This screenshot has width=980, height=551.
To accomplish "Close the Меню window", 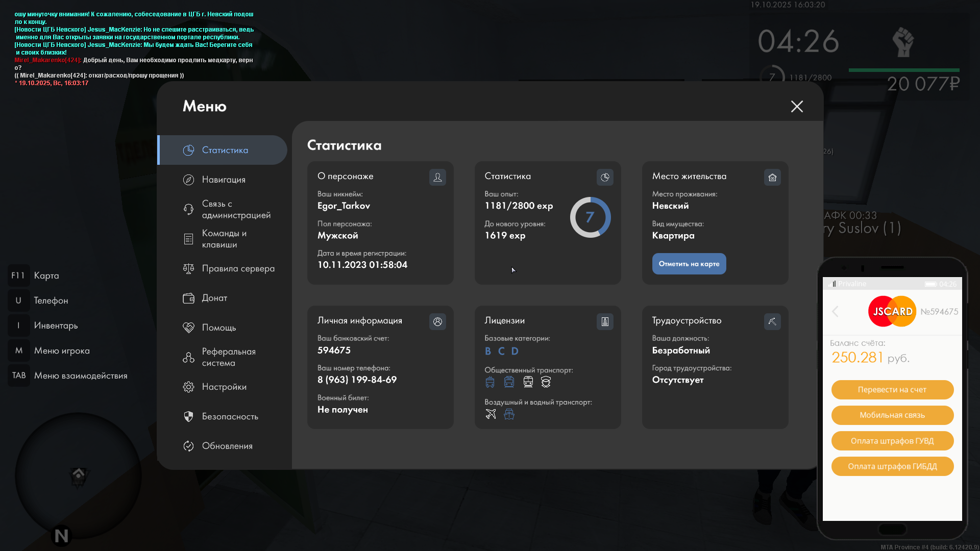I will pyautogui.click(x=796, y=106).
